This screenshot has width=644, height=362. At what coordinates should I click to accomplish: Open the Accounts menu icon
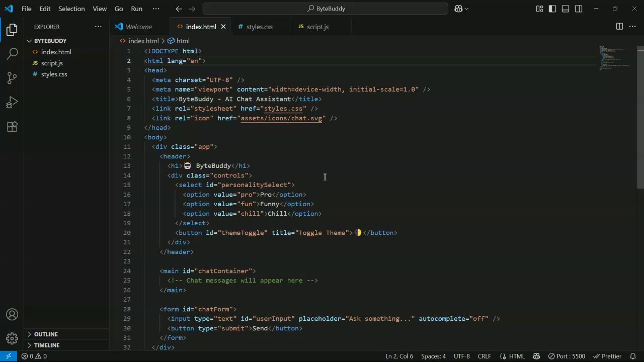click(x=12, y=315)
